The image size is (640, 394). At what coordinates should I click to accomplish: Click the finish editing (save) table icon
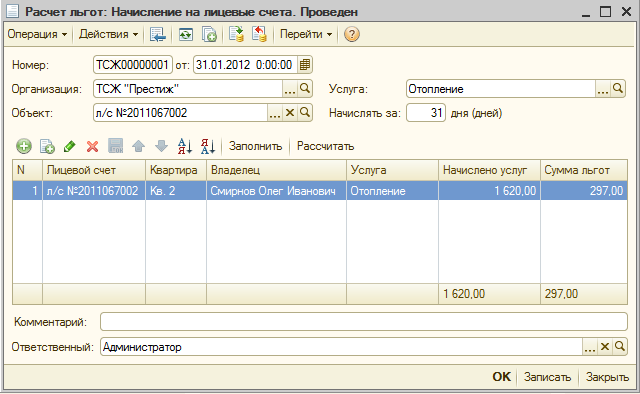tap(116, 146)
